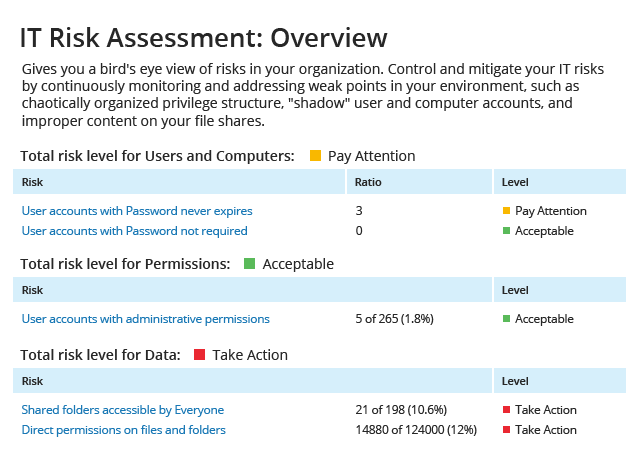Click yellow square beside Users and Computers total
The image size is (640, 450).
point(315,156)
